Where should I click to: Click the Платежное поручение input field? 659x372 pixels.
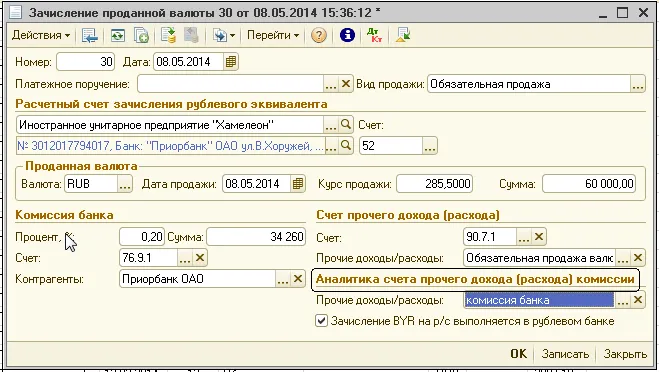pyautogui.click(x=230, y=84)
